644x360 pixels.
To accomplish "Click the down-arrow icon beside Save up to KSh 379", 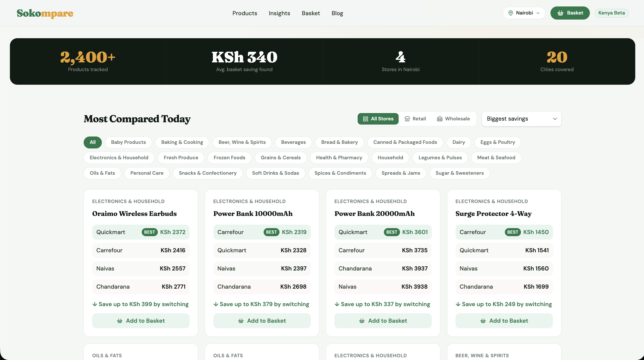I will (x=216, y=304).
